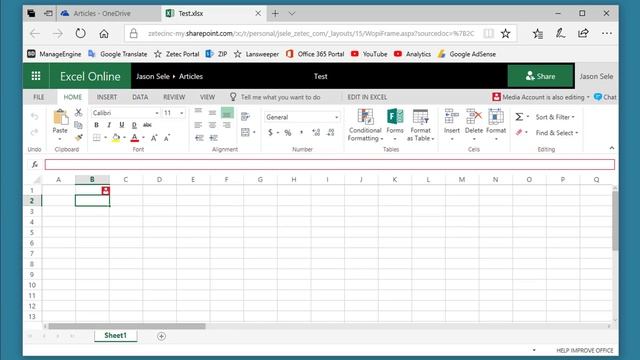640x360 pixels.
Task: Click the AutoSum sigma icon
Action: 519,117
